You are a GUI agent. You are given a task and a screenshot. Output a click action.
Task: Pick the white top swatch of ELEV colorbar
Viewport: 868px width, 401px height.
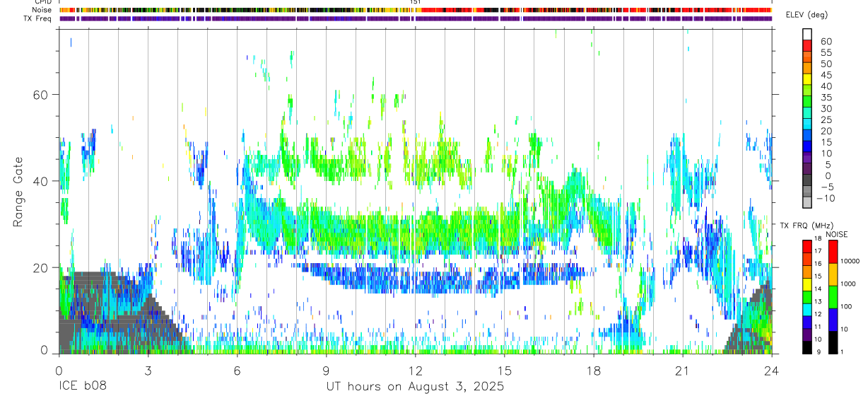(x=807, y=34)
